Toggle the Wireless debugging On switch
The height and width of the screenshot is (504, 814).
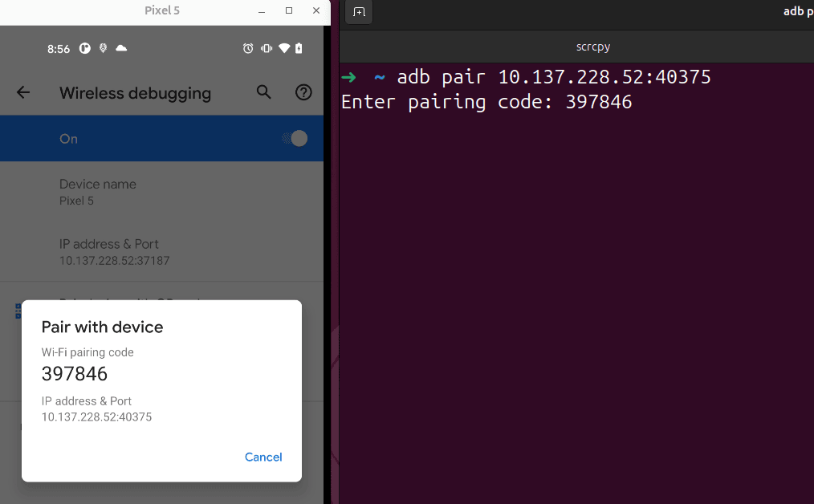point(295,139)
